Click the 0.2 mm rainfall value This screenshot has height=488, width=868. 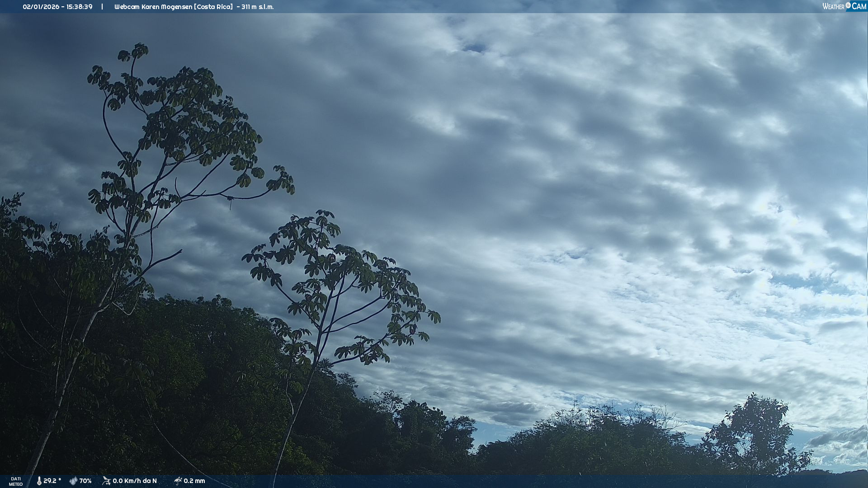click(194, 481)
